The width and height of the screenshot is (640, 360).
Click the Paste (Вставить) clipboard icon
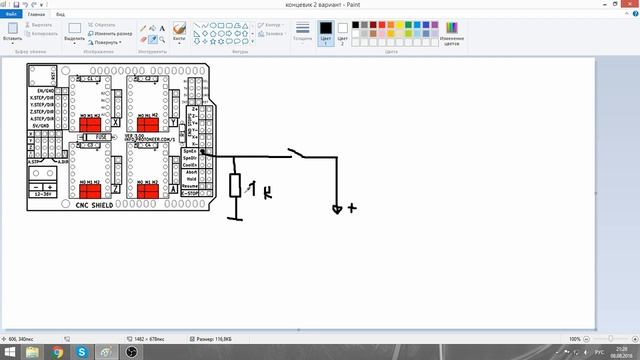(13, 28)
